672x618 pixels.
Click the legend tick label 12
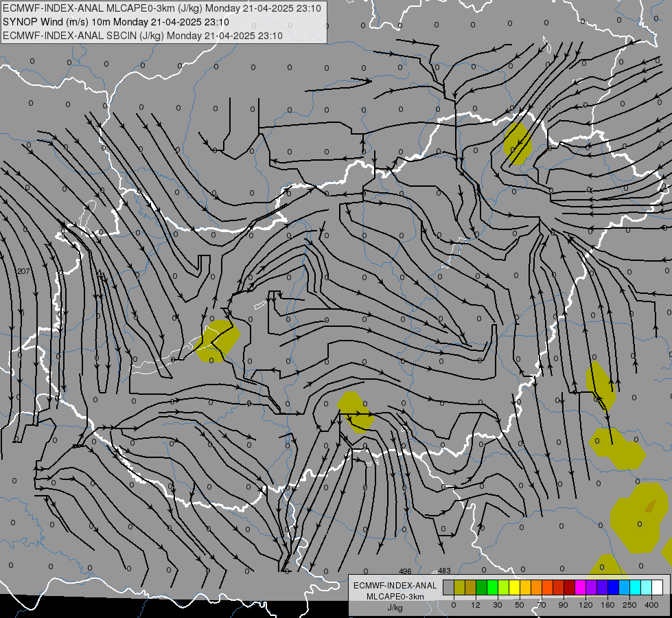pyautogui.click(x=476, y=605)
